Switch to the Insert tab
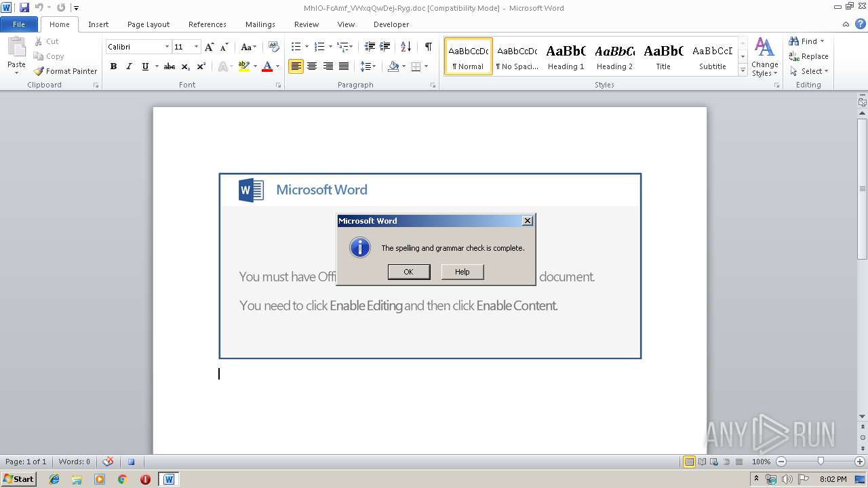 [x=98, y=24]
